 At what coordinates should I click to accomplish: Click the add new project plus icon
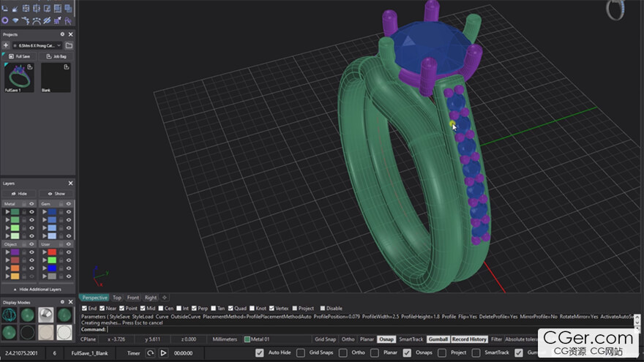tap(6, 45)
